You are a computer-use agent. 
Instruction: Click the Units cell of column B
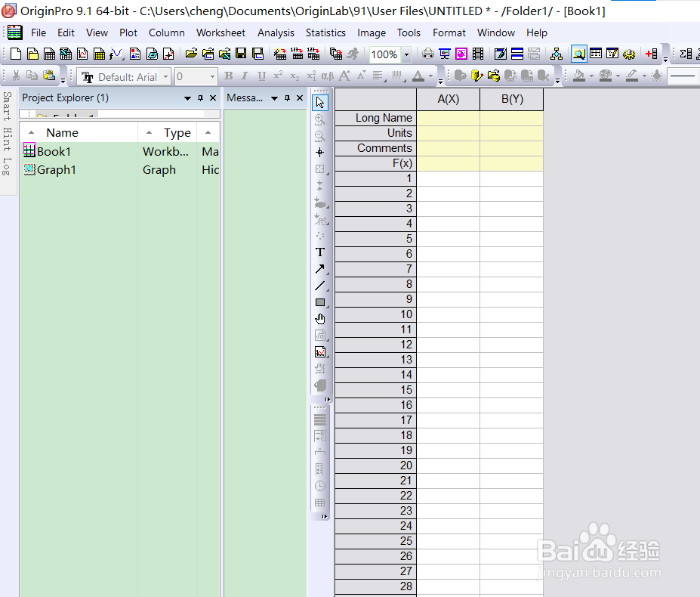[x=512, y=133]
